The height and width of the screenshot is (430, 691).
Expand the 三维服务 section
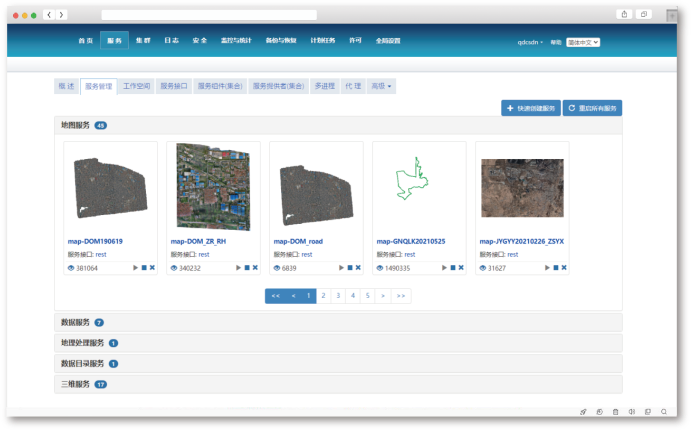coord(75,384)
